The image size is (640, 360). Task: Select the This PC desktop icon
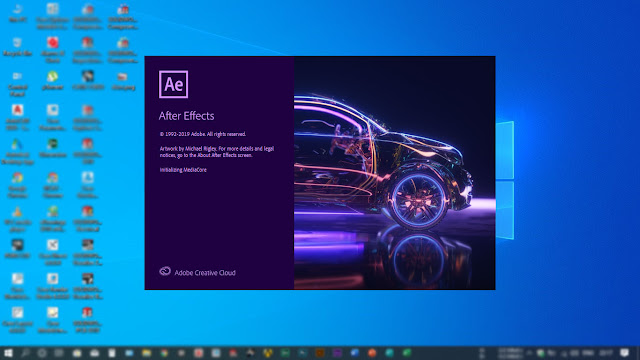pos(18,13)
